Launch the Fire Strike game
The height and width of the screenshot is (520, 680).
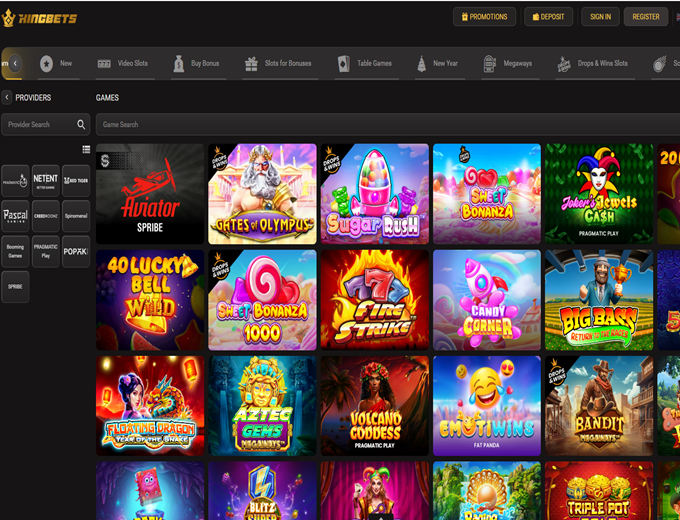click(x=375, y=300)
